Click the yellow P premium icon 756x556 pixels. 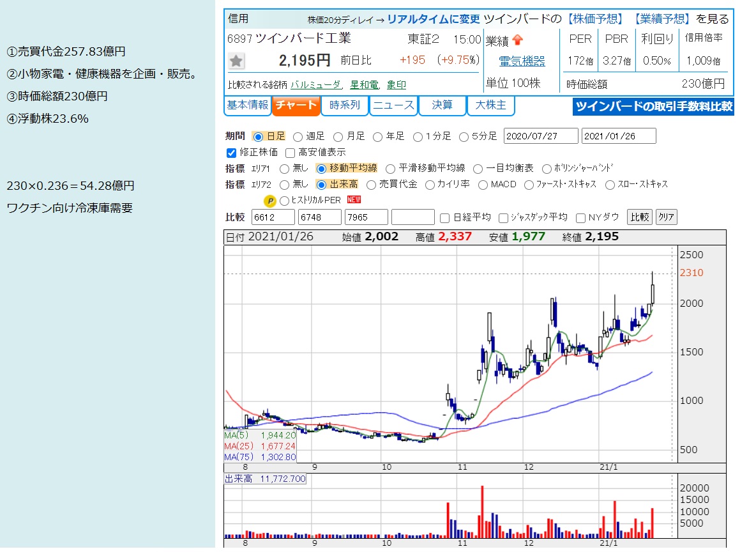click(x=270, y=201)
